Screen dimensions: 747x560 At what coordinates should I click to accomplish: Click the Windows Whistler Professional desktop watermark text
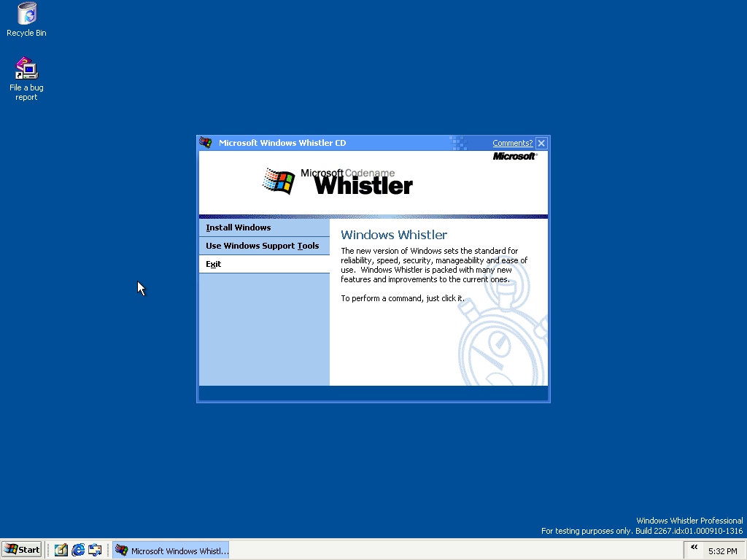[689, 521]
